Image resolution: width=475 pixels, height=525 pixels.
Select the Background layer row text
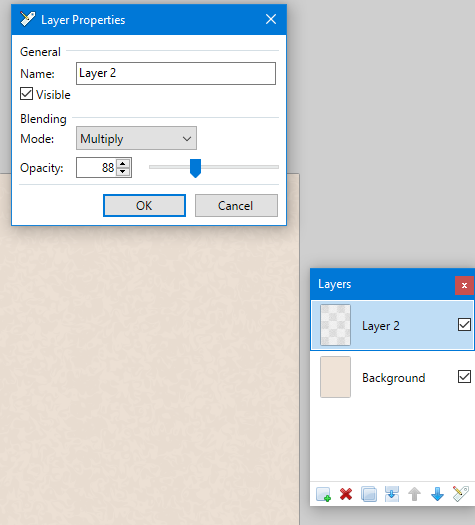point(394,378)
